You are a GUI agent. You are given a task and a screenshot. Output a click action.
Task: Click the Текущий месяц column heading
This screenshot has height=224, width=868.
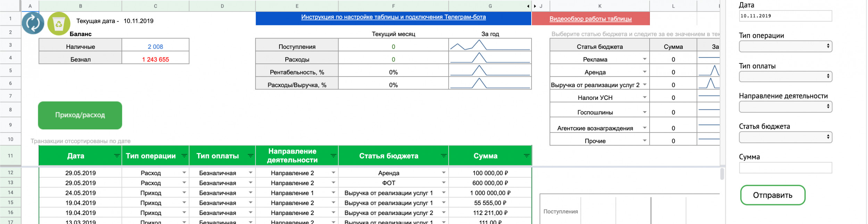pos(393,34)
